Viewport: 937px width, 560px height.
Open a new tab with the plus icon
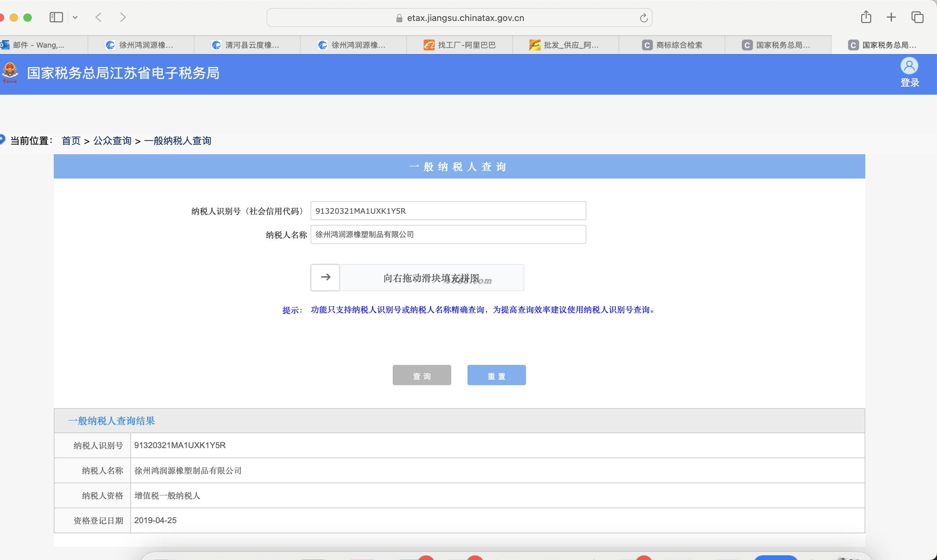pyautogui.click(x=891, y=17)
